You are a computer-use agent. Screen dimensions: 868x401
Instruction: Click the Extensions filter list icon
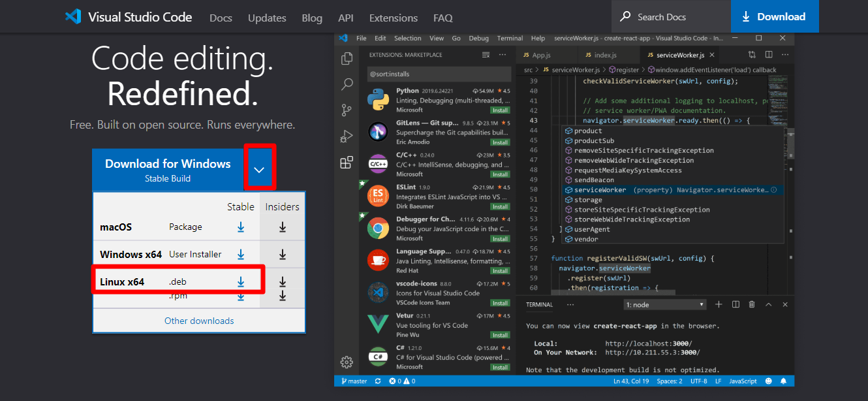click(486, 55)
